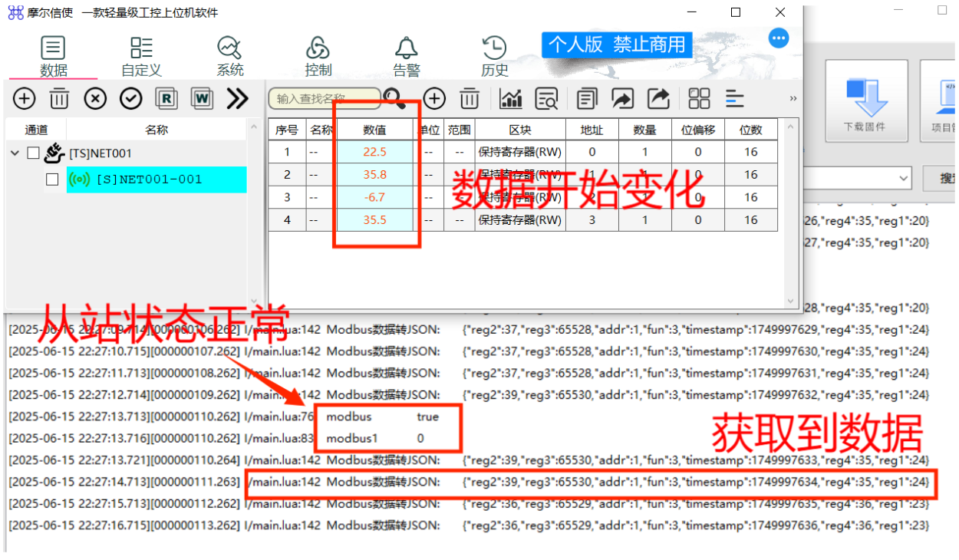Expand toolbar overflow chevron at right
Screen dimensions: 959x560
[x=793, y=98]
